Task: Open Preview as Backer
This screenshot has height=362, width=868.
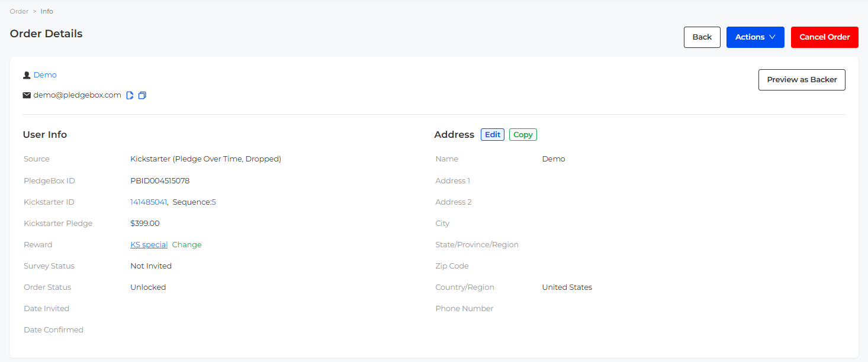Action: click(x=802, y=80)
